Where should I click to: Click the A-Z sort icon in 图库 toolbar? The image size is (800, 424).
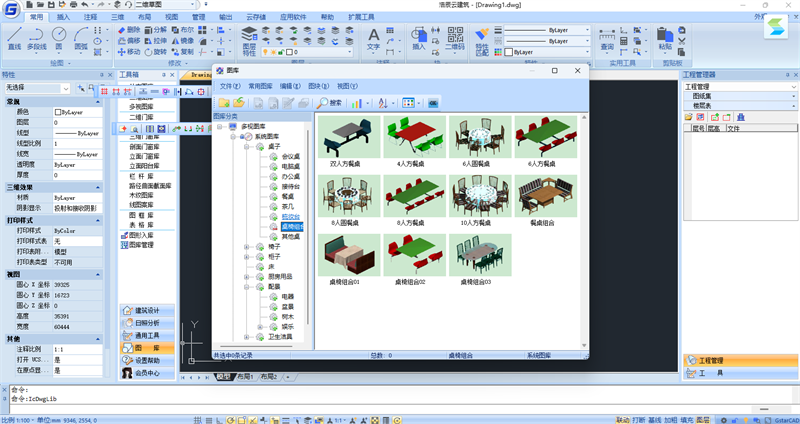pos(383,103)
